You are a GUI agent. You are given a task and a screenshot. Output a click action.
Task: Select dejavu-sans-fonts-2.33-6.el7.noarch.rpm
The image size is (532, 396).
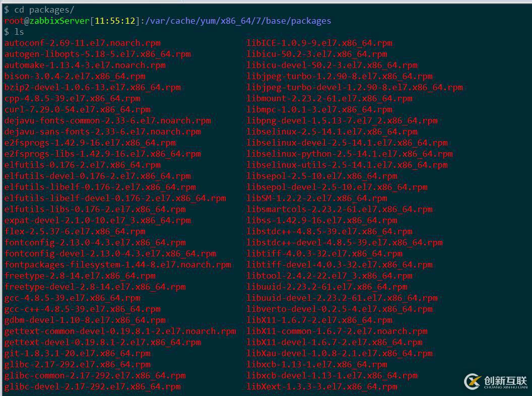tap(102, 131)
